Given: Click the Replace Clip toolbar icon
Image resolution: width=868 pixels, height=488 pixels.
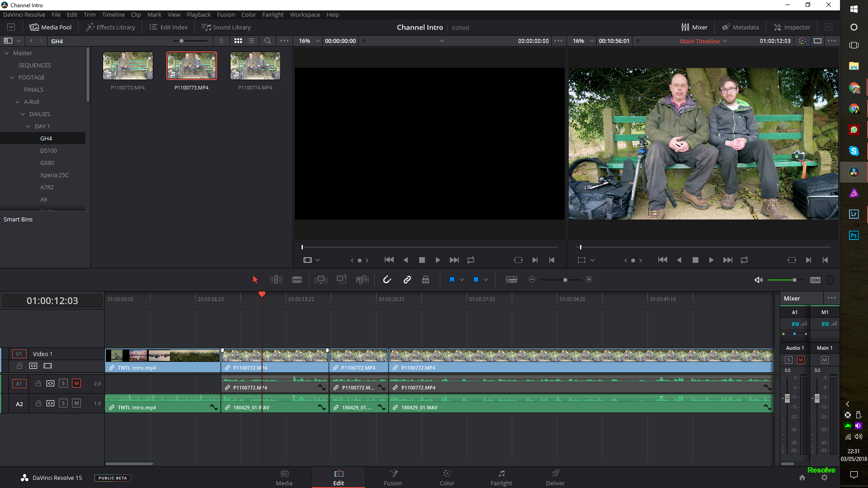Looking at the screenshot, I should coord(362,280).
